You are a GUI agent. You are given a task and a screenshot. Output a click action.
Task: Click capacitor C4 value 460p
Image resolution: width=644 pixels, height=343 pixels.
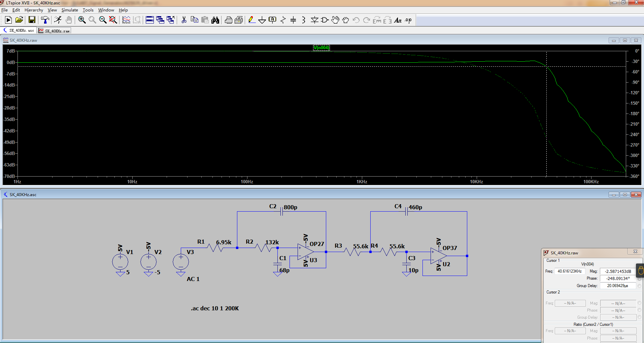point(415,207)
